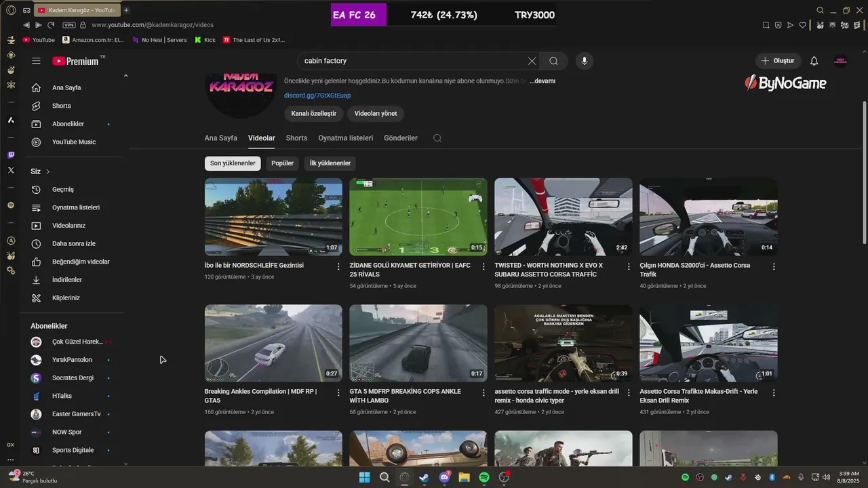Screen dimensions: 868x488
Task: Open options menu for TWISTED - WORTH NOTHING video
Action: 629,267
